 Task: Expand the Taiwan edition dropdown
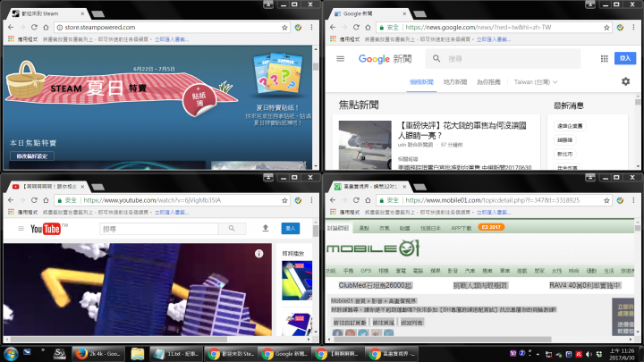(536, 82)
